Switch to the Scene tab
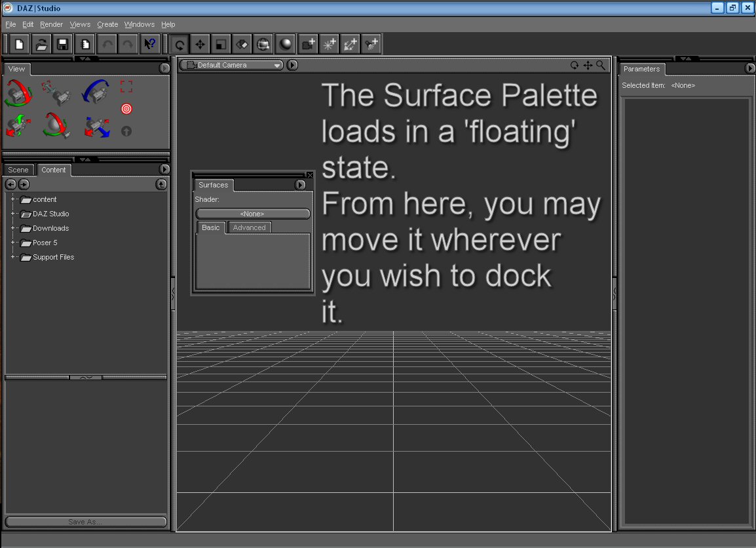This screenshot has height=548, width=756. tap(18, 170)
